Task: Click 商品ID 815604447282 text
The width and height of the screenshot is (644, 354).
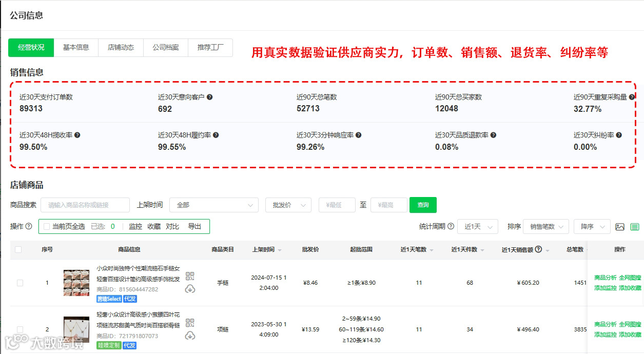Action: point(127,289)
